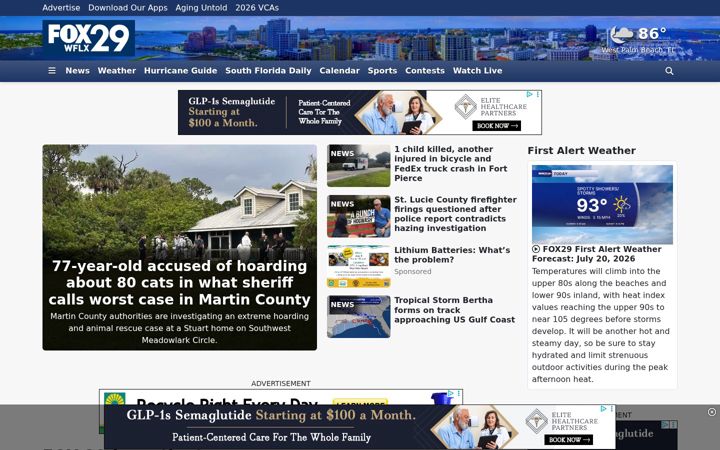720x450 pixels.
Task: Click the 93° forecast video thumbnail
Action: coord(602,204)
